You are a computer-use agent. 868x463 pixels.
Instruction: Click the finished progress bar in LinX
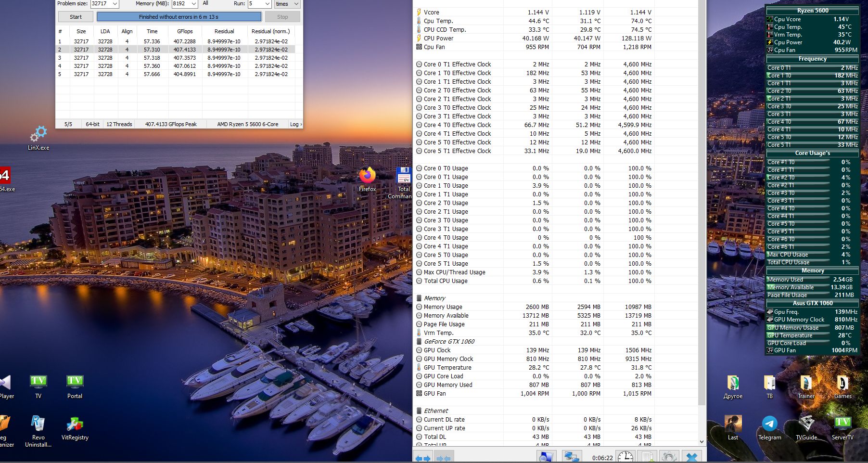179,17
